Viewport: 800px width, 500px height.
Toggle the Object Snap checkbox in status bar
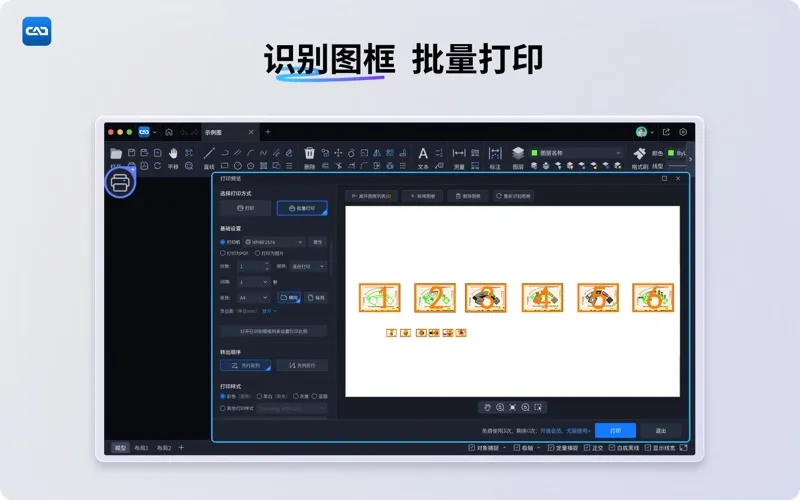point(471,448)
